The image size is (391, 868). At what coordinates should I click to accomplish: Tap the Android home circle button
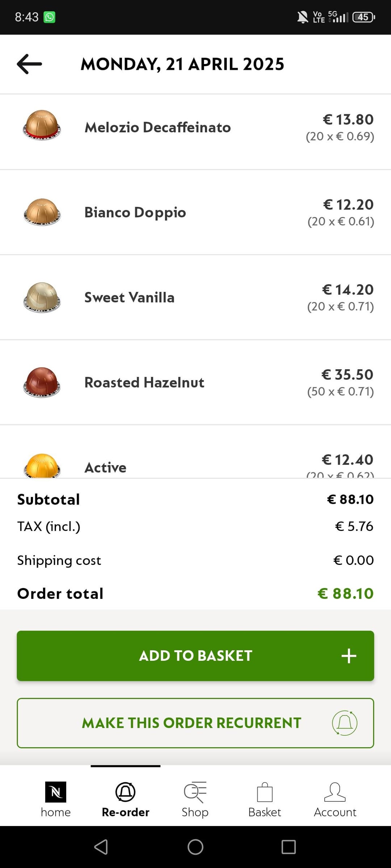195,847
